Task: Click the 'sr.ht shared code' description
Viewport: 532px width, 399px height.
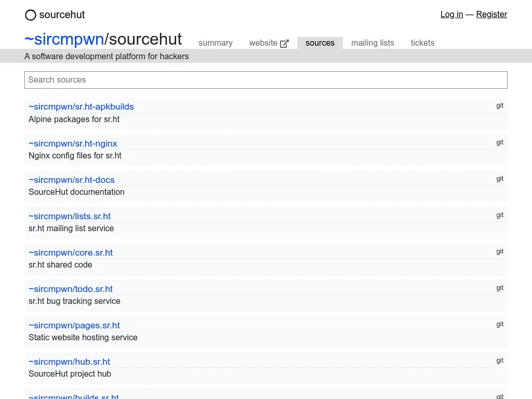Action: 60,264
